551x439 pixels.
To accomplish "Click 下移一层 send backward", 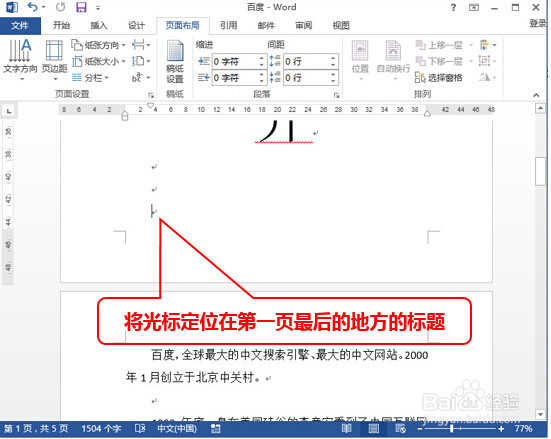I will (439, 62).
